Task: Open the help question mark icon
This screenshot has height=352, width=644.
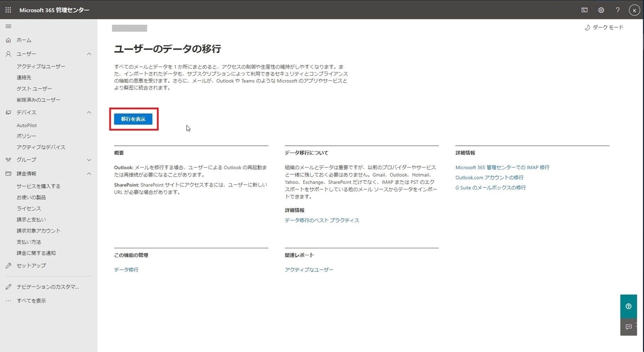Action: tap(617, 10)
